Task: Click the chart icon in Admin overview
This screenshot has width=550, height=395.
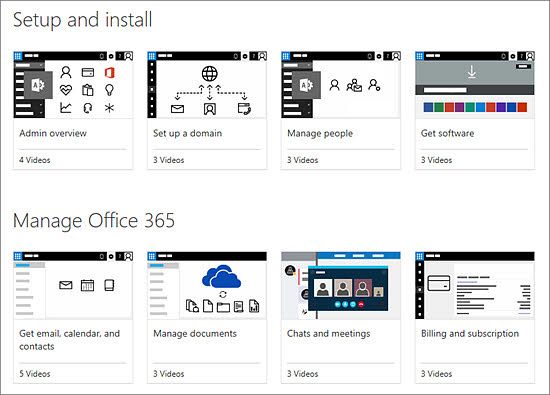Action: click(x=66, y=108)
